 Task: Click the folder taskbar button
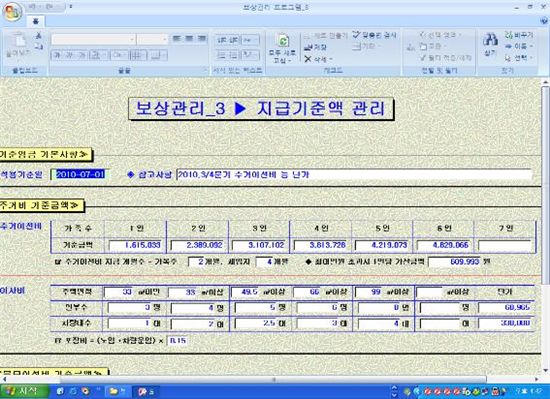[x=117, y=391]
